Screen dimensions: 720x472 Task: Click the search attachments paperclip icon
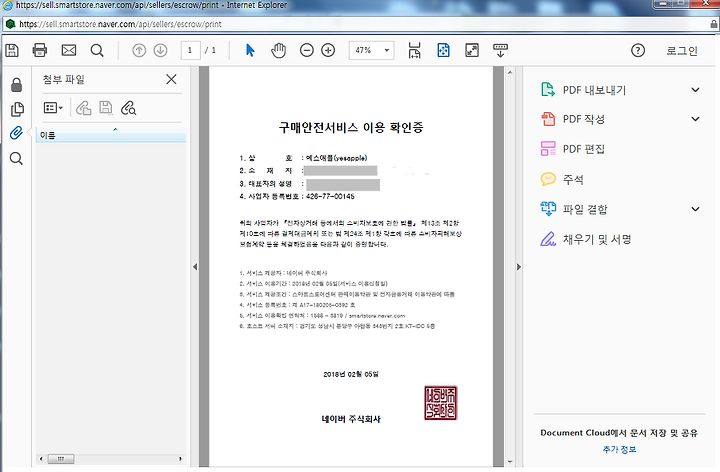[128, 108]
